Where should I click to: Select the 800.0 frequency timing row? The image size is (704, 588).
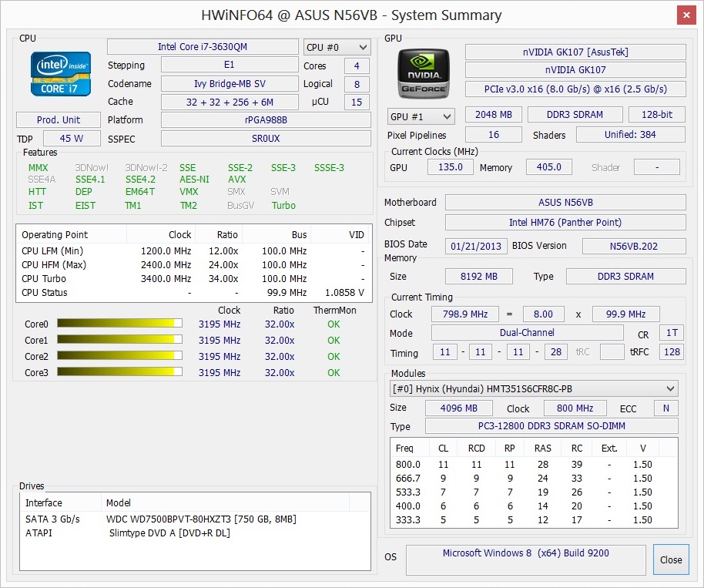coord(534,464)
